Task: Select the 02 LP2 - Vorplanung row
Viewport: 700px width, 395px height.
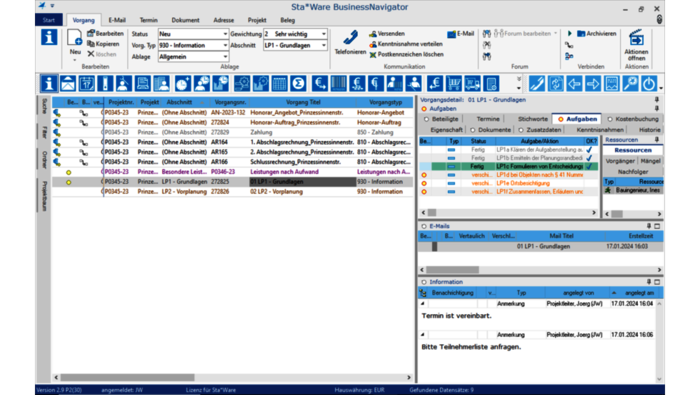Action: click(233, 191)
